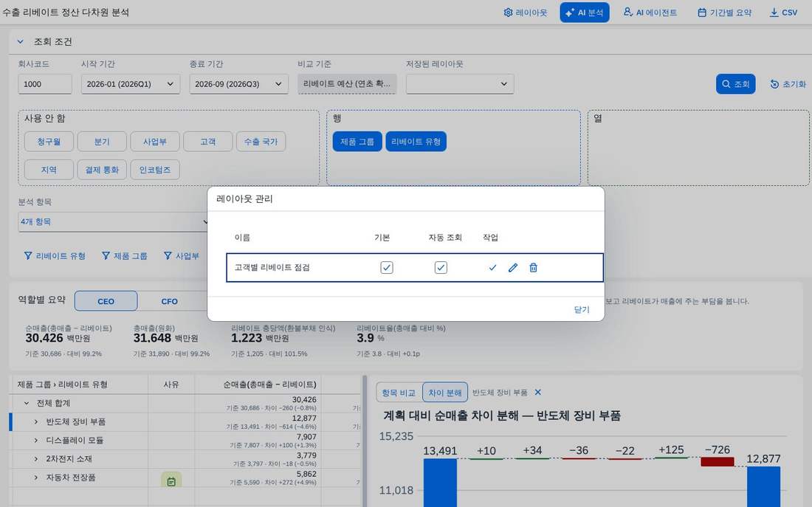This screenshot has width=812, height=507.
Task: Click the AI 분석 button
Action: pyautogui.click(x=584, y=13)
